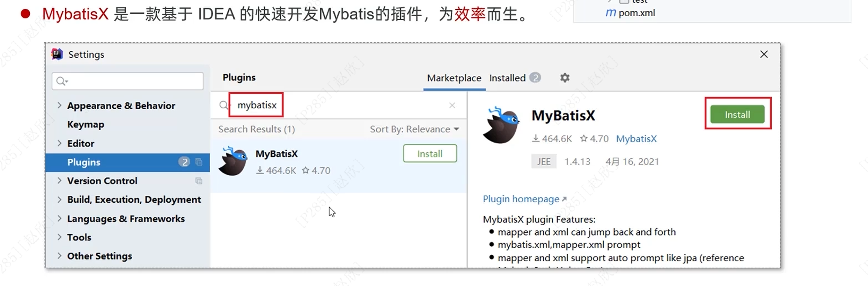Click the JEE tag label
Viewport: 868px width, 286px height.
pos(544,161)
